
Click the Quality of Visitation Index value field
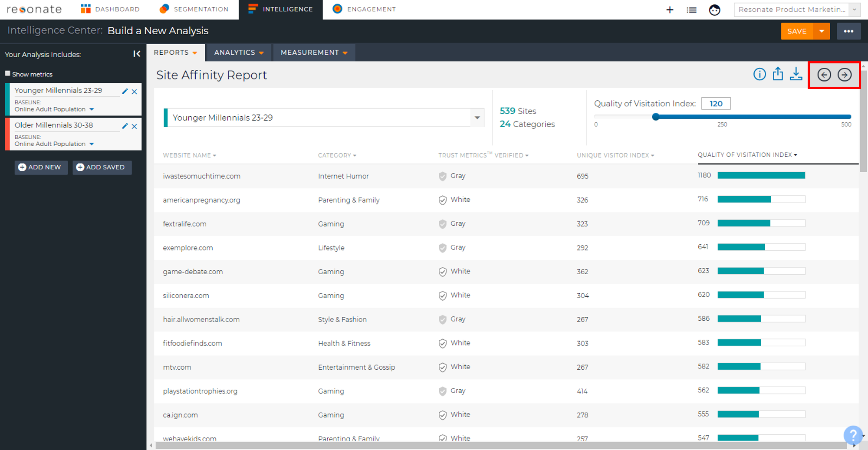coord(716,104)
